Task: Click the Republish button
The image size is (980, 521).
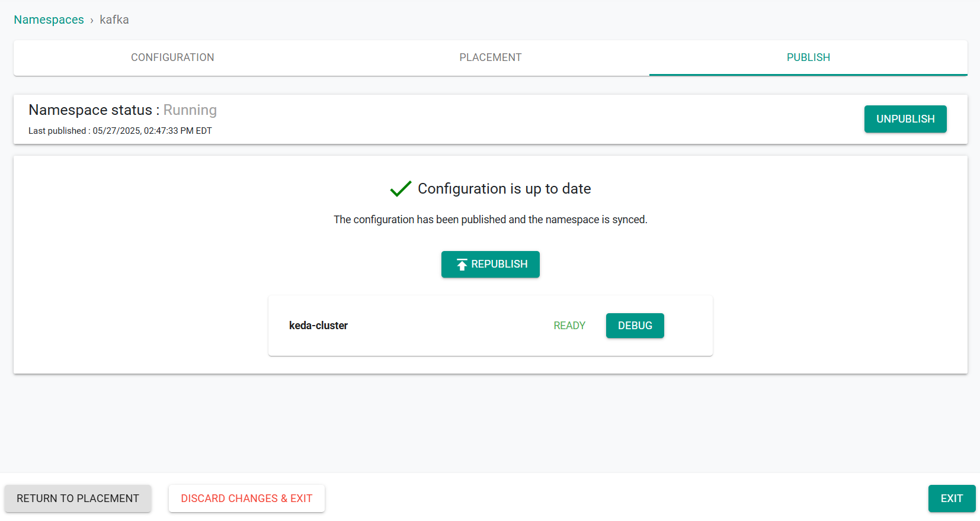Action: [x=491, y=264]
